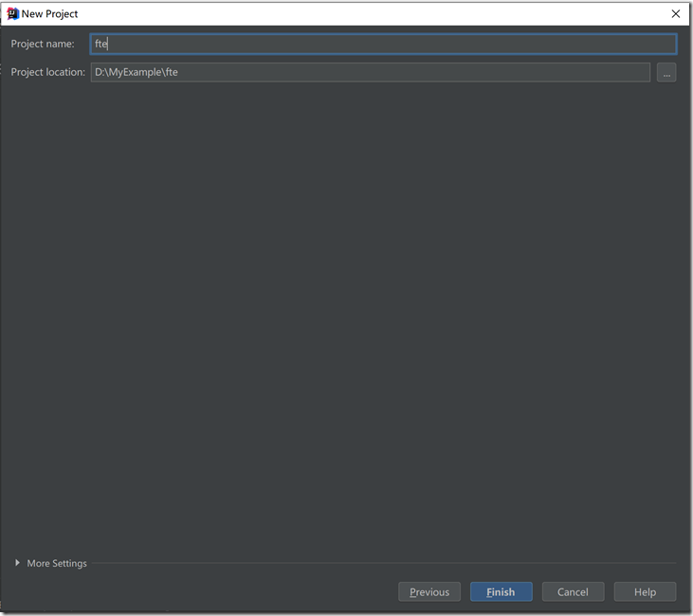The image size is (693, 616).
Task: Click the 'New Project' title text
Action: pos(49,14)
